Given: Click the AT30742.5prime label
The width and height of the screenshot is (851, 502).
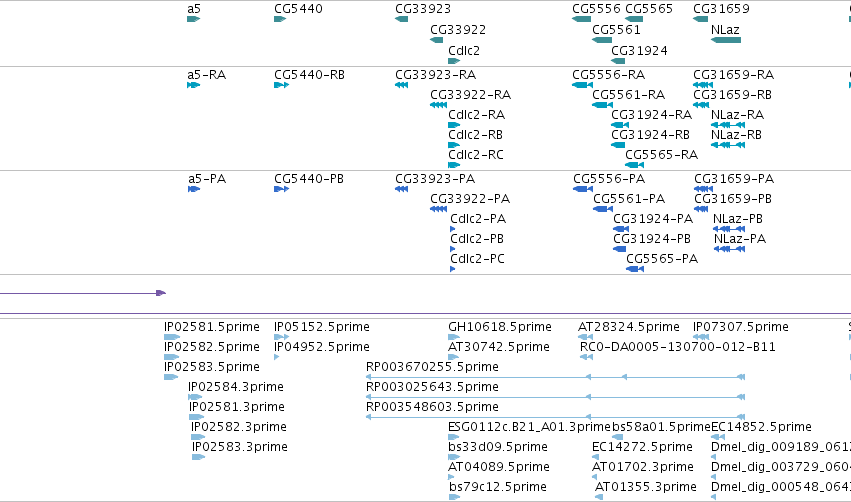Looking at the screenshot, I should click(x=499, y=346).
